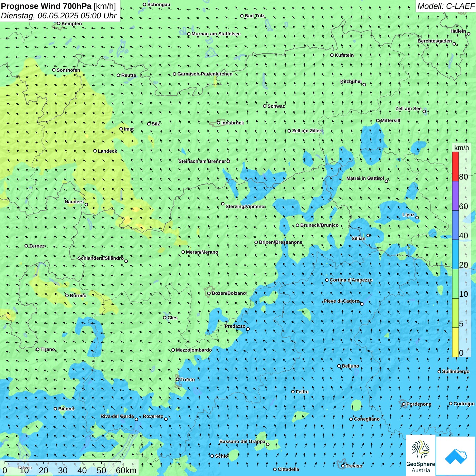
Task: Click the Bruneck/Brunico marker
Action: pos(297,225)
